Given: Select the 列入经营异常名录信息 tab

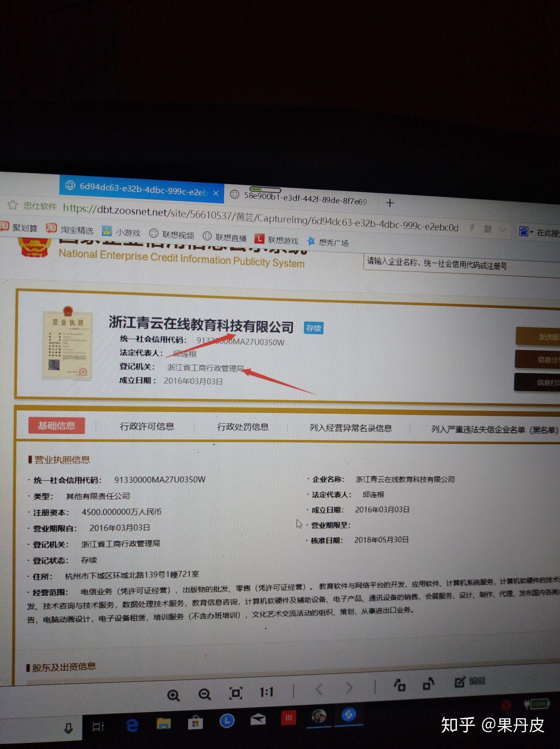Looking at the screenshot, I should pyautogui.click(x=351, y=428).
